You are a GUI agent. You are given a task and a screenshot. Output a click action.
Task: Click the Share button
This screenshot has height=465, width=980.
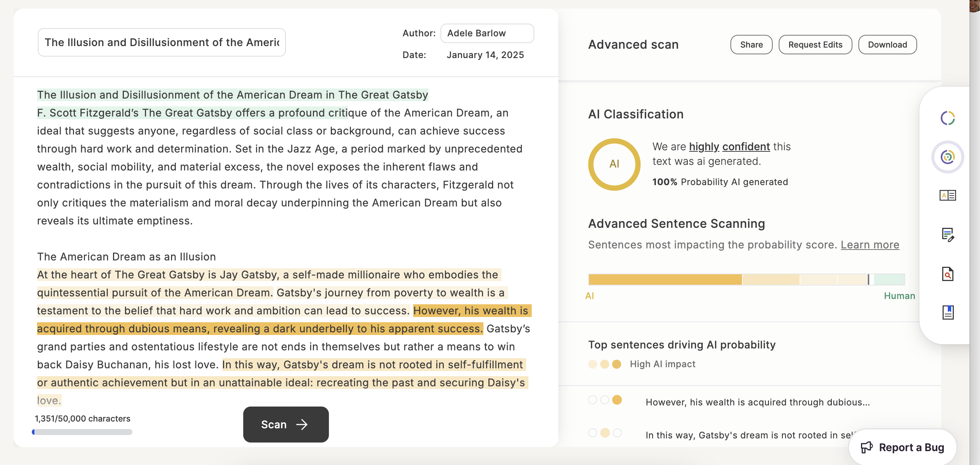(751, 45)
